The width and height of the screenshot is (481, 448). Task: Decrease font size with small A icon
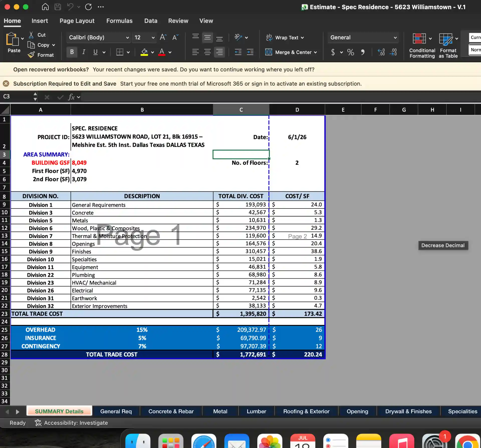click(x=175, y=37)
